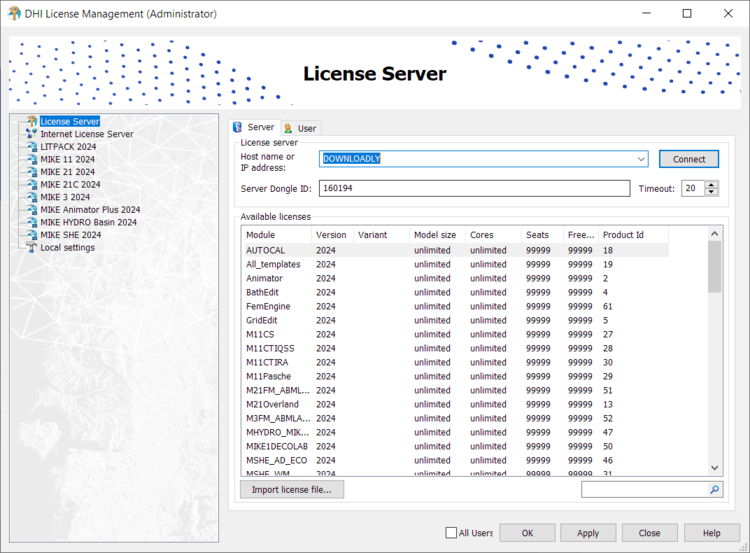Click the Internet License Server icon
750x553 pixels.
[32, 134]
